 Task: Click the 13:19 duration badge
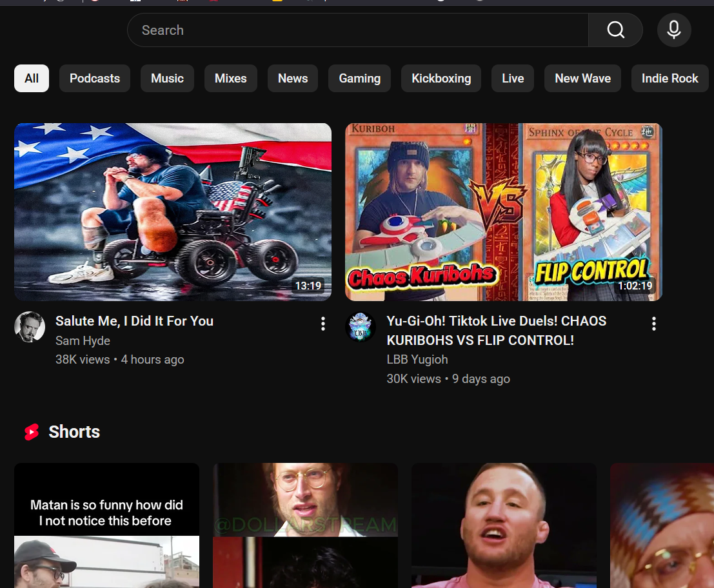click(x=308, y=286)
